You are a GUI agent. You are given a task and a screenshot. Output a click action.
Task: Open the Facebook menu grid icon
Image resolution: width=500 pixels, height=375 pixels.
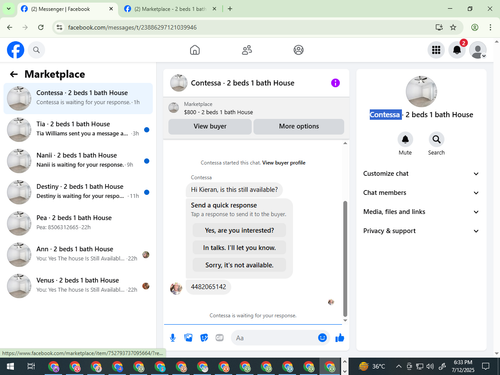pos(436,50)
